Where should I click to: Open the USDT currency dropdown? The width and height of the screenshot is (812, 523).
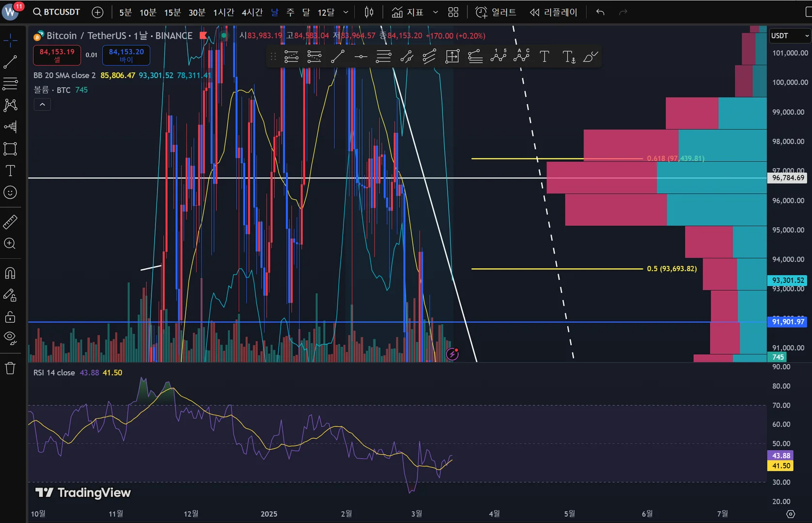tap(790, 36)
